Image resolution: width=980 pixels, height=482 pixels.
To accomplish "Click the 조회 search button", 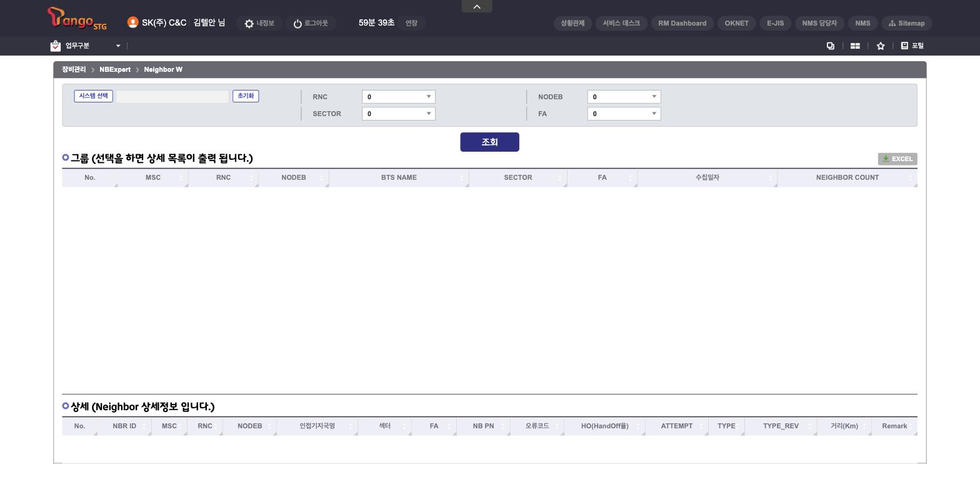I will point(489,142).
